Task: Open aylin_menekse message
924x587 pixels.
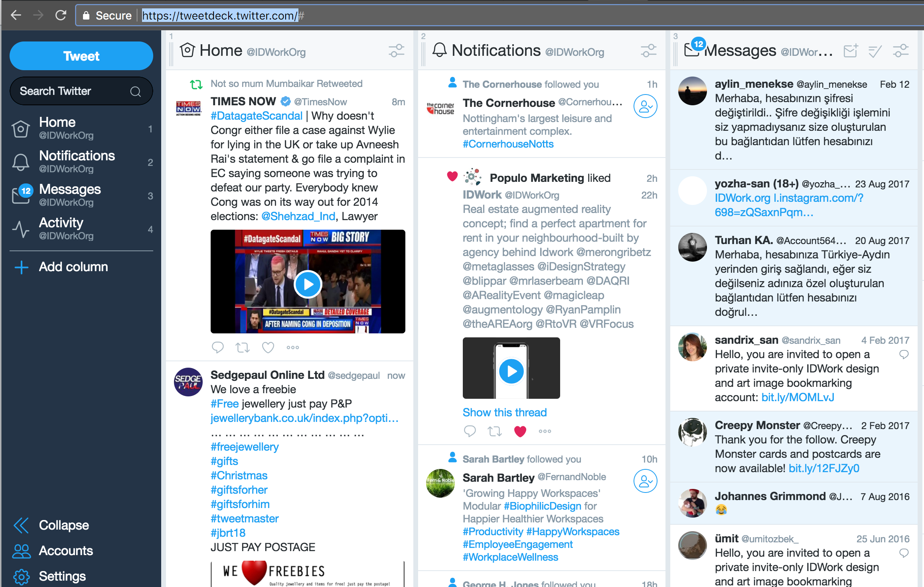Action: pos(794,120)
